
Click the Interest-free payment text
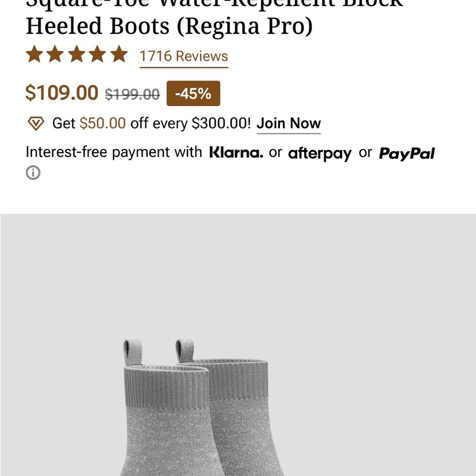click(x=113, y=152)
